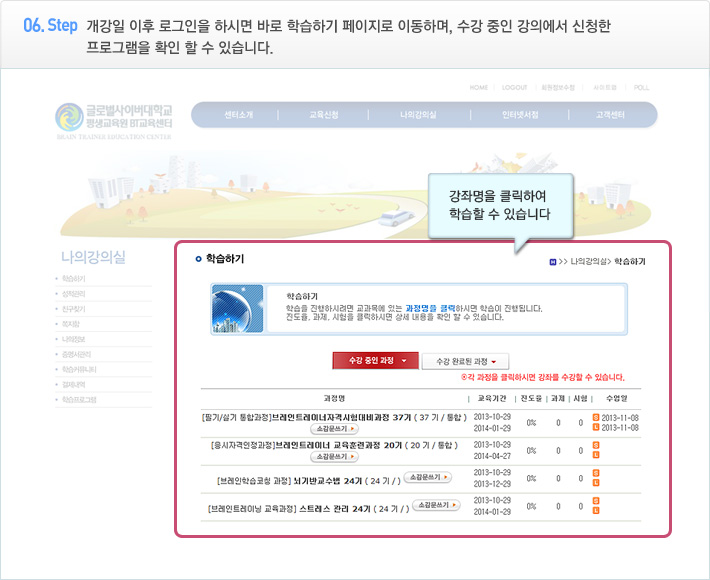
Task: Click 소감문쓰기 button beside 뇌기반교수법 24기
Action: pos(427,477)
